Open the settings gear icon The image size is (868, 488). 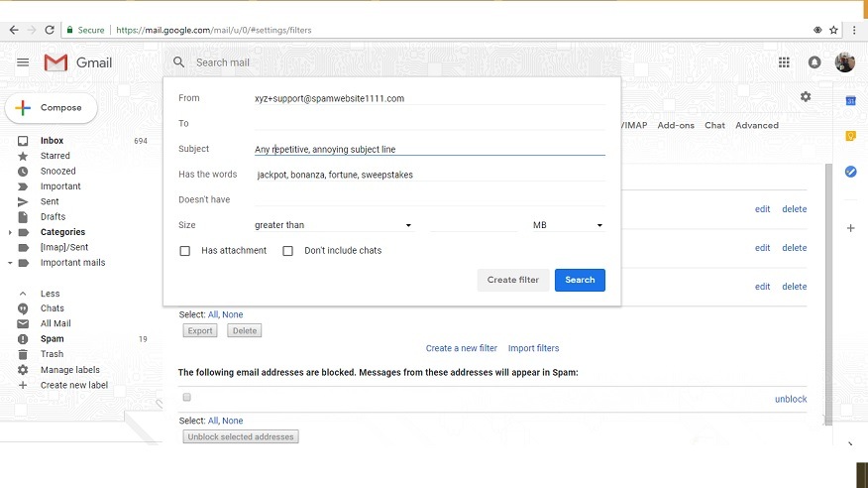click(806, 97)
